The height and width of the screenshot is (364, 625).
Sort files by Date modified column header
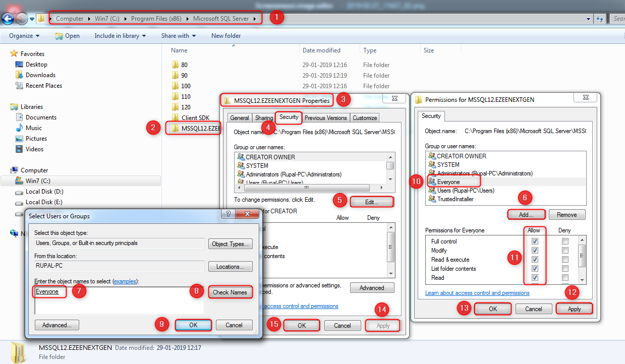[x=321, y=50]
